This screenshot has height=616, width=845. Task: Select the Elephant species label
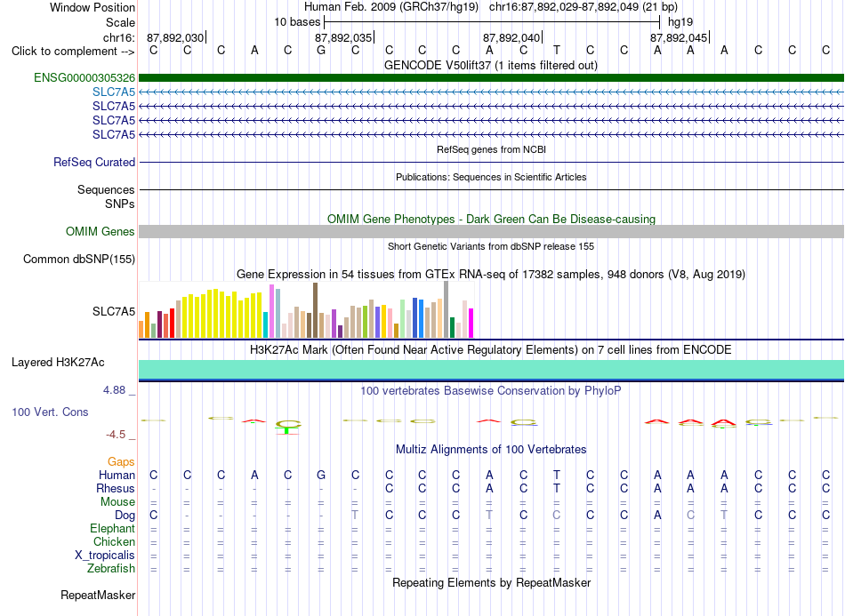coord(113,528)
